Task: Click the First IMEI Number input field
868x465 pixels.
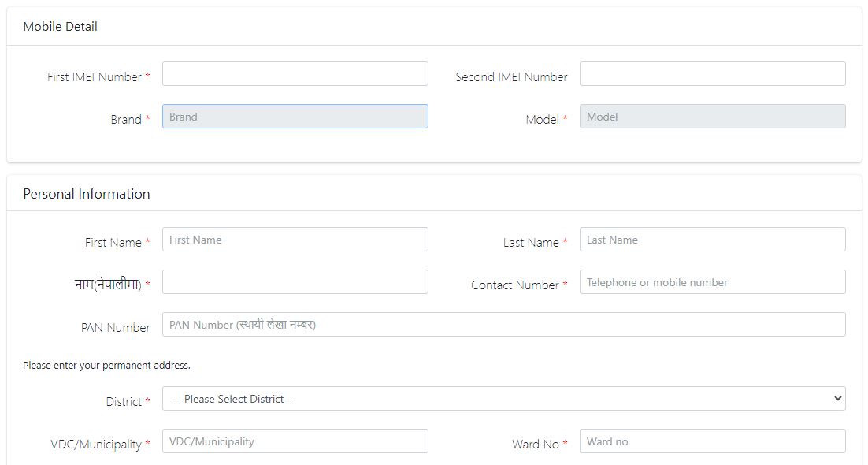Action: coord(295,73)
